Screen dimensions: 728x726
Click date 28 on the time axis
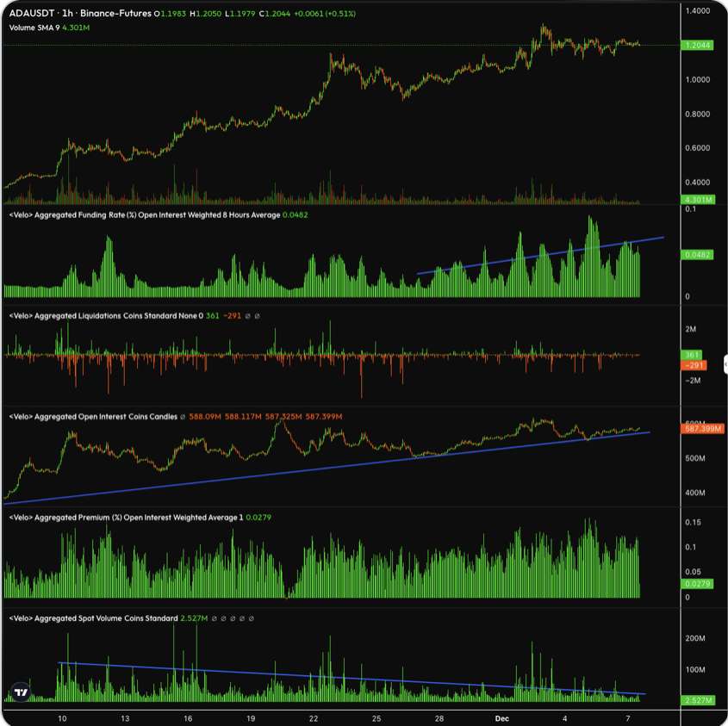click(439, 718)
